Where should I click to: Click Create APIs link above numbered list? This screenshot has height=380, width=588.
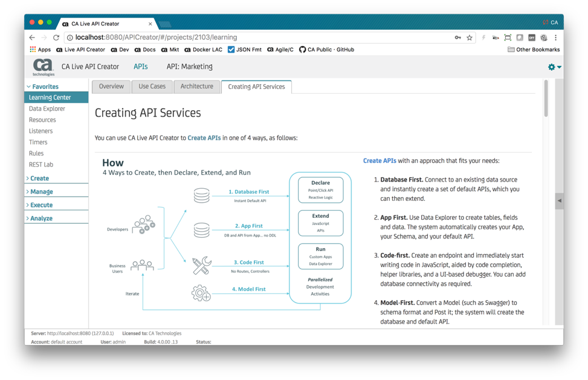[x=380, y=161]
